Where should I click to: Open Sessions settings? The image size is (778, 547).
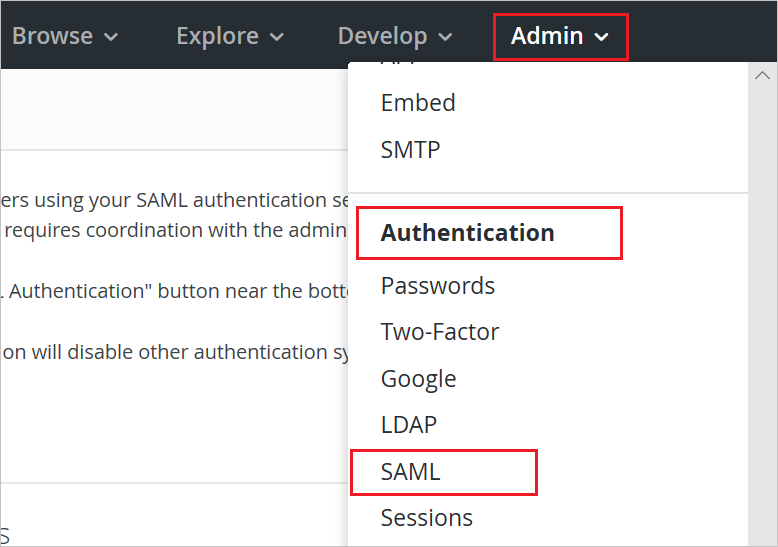tap(427, 518)
